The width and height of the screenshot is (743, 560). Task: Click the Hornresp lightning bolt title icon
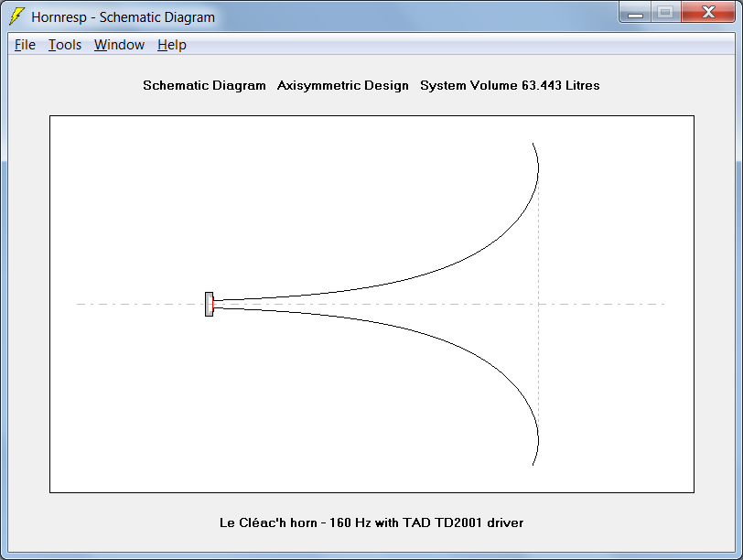click(16, 16)
